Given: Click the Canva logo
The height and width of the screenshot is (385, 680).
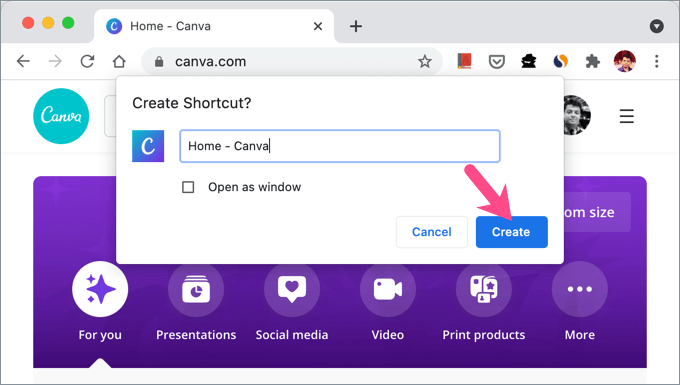Looking at the screenshot, I should [61, 116].
